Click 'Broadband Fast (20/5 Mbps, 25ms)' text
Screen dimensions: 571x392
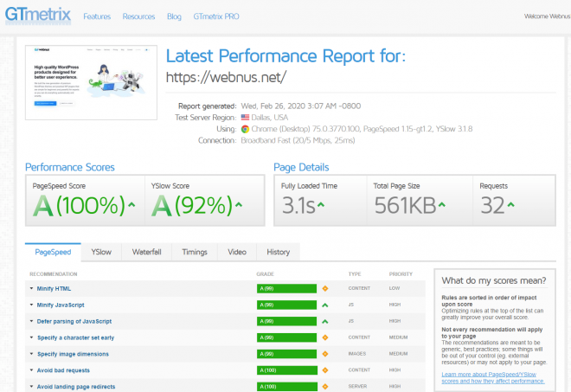(298, 140)
